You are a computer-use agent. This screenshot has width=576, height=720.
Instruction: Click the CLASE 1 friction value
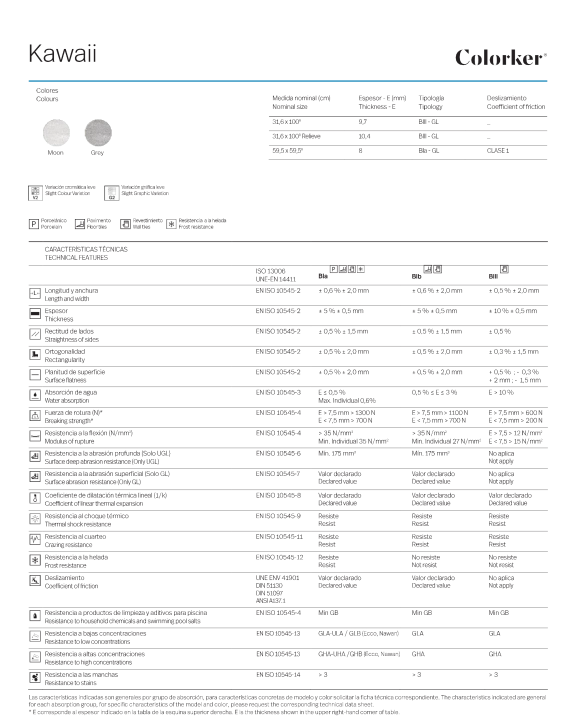[498, 151]
